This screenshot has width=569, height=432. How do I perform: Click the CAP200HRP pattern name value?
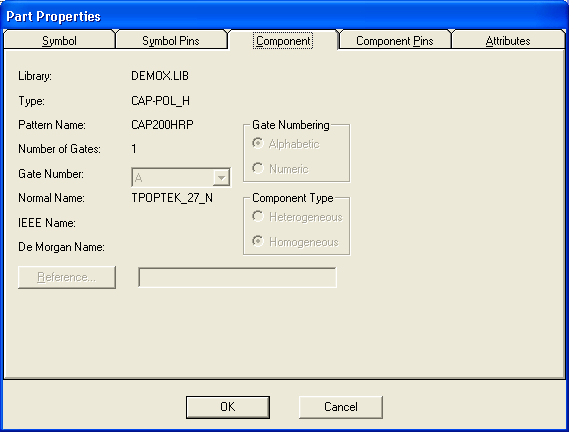click(162, 125)
